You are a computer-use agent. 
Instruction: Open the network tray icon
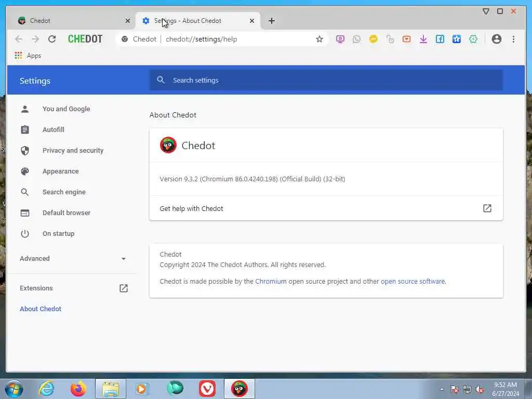pos(467,390)
